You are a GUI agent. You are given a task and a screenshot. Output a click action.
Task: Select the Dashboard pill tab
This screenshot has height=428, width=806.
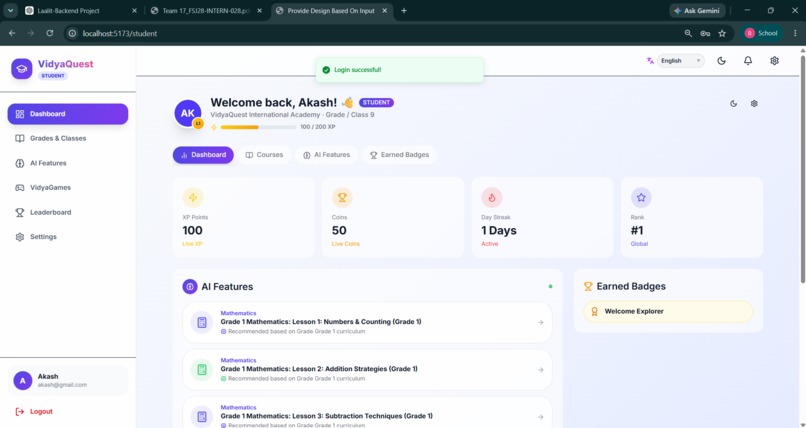point(203,155)
